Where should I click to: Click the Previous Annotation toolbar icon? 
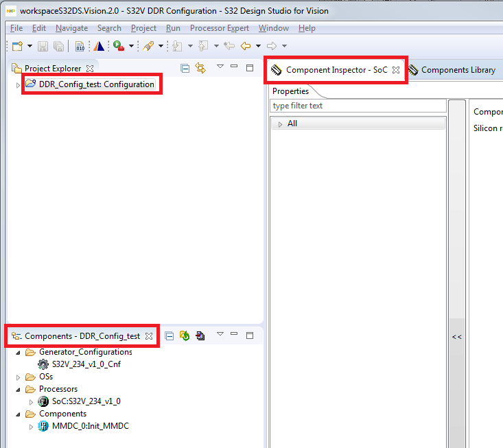(203, 46)
